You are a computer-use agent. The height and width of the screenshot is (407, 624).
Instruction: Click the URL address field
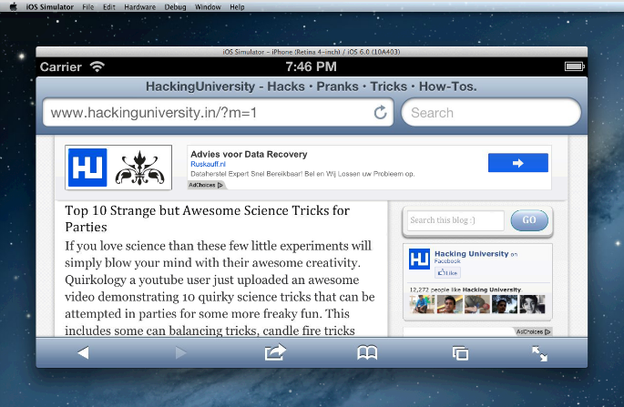pos(218,113)
